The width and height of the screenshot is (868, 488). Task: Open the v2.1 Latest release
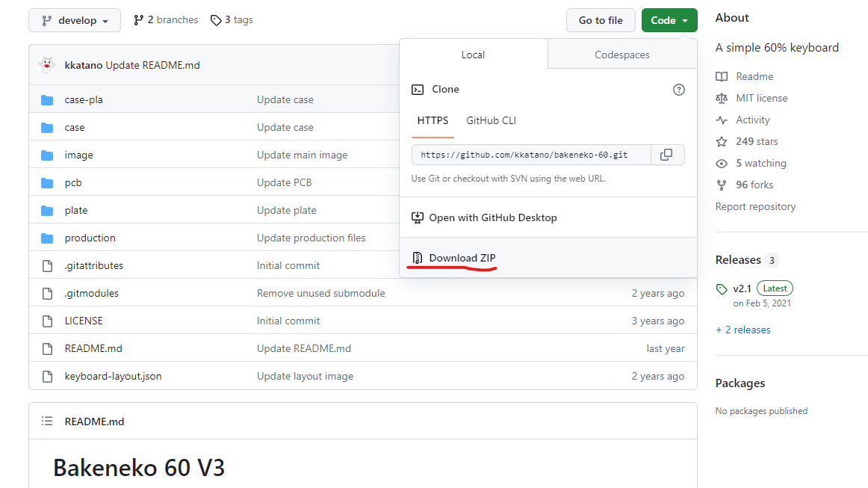click(x=763, y=288)
